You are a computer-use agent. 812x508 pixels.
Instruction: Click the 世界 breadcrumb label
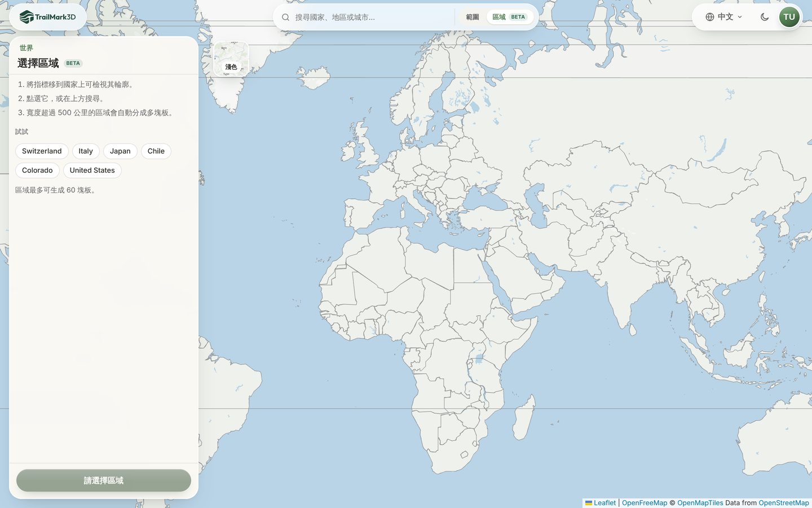(27, 48)
